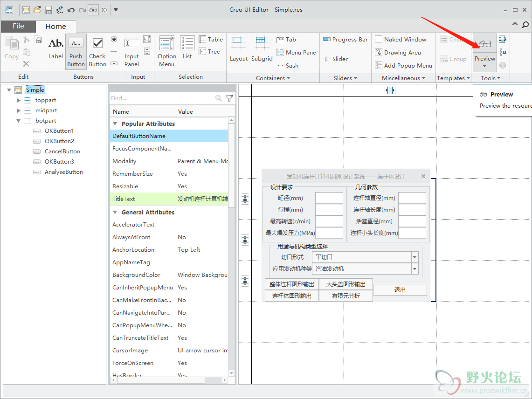532x399 pixels.
Task: Collapse the Popular Attributes section
Action: tap(115, 124)
